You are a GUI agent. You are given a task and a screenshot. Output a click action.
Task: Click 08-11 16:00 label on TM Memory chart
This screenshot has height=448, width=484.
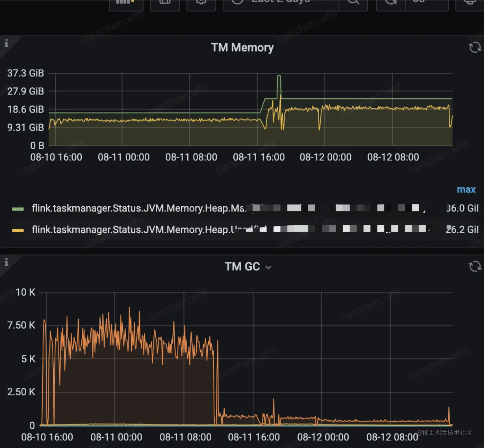[259, 157]
